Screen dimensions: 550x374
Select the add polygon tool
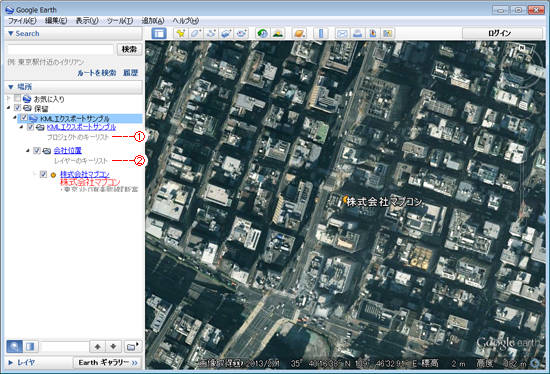coord(196,33)
